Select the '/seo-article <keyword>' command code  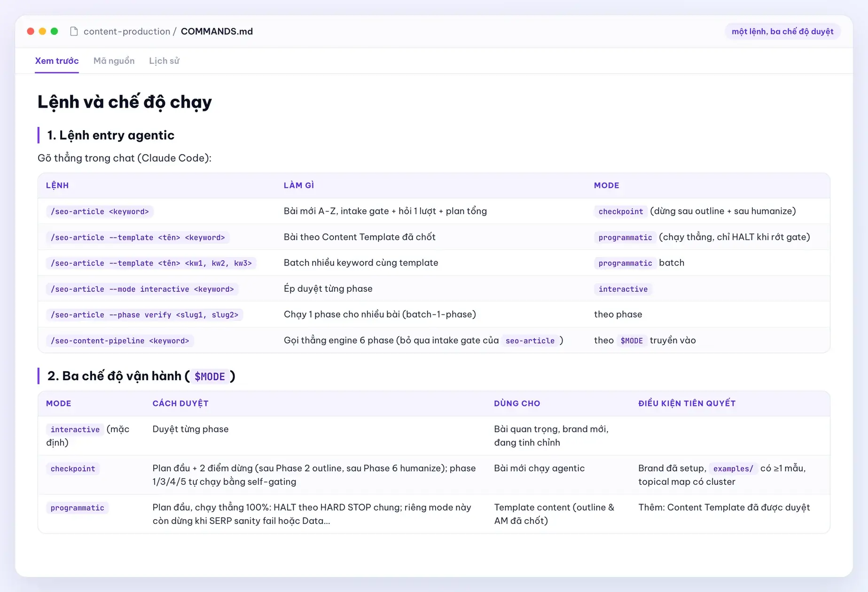pyautogui.click(x=100, y=211)
